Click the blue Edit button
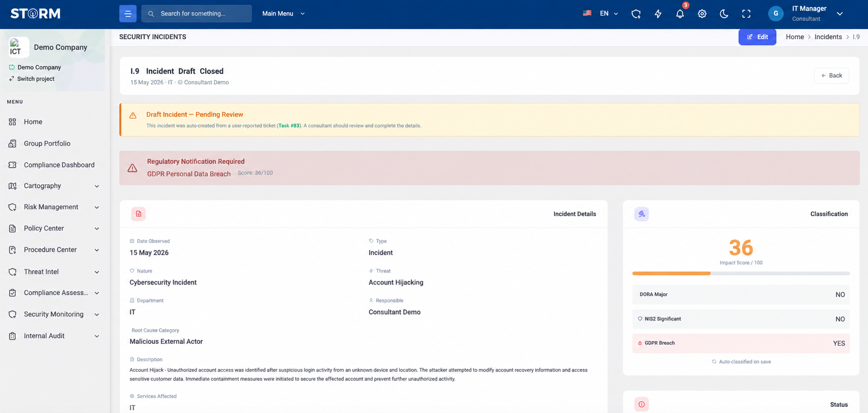 pos(757,37)
